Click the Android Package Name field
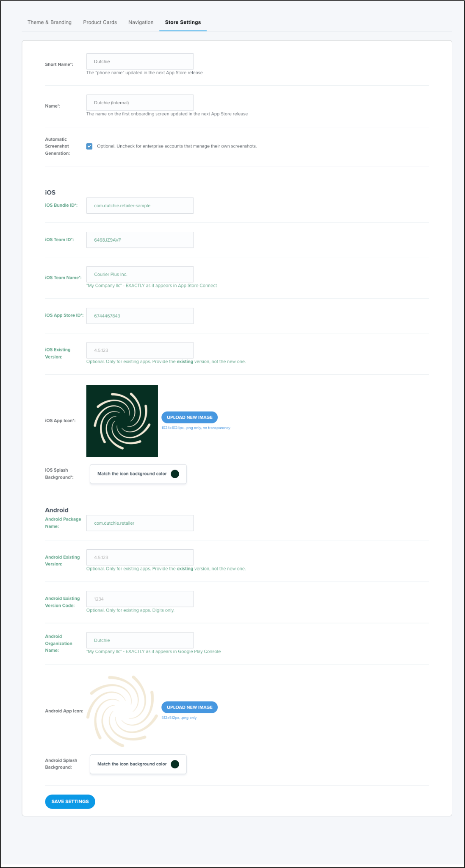The image size is (465, 868). 140,523
